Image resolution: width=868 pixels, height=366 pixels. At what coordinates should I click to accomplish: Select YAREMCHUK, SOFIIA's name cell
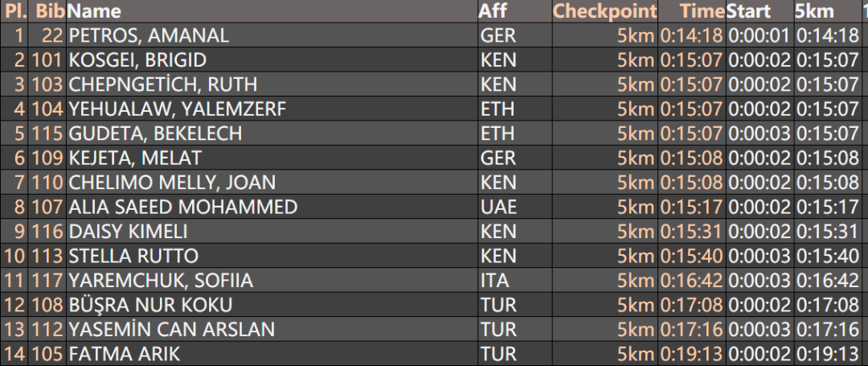point(161,280)
